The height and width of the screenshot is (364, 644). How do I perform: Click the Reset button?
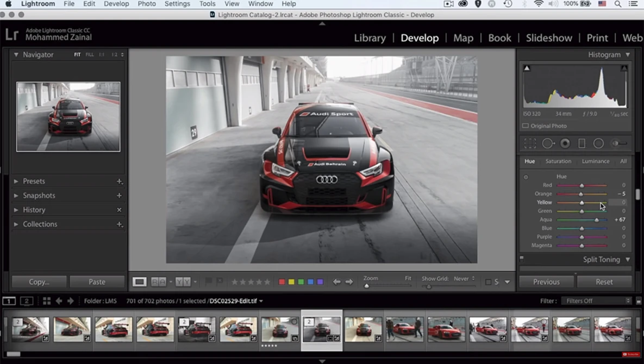click(x=604, y=282)
